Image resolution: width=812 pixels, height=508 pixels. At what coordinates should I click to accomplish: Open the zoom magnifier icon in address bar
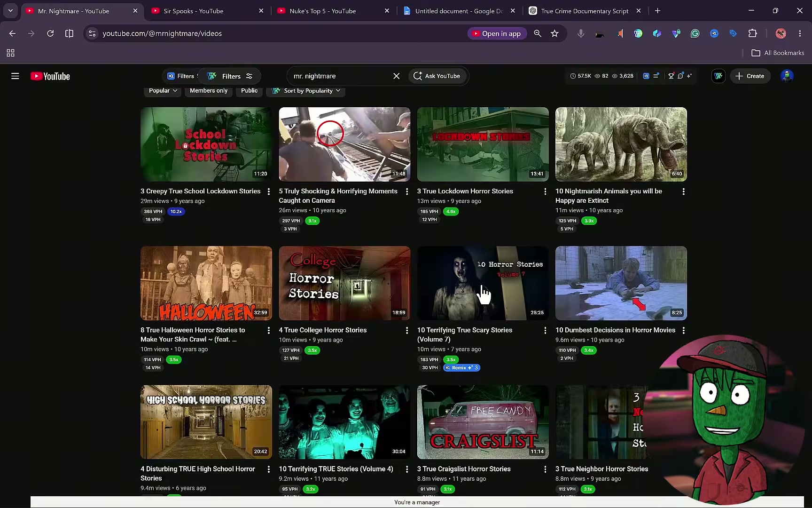tap(538, 33)
